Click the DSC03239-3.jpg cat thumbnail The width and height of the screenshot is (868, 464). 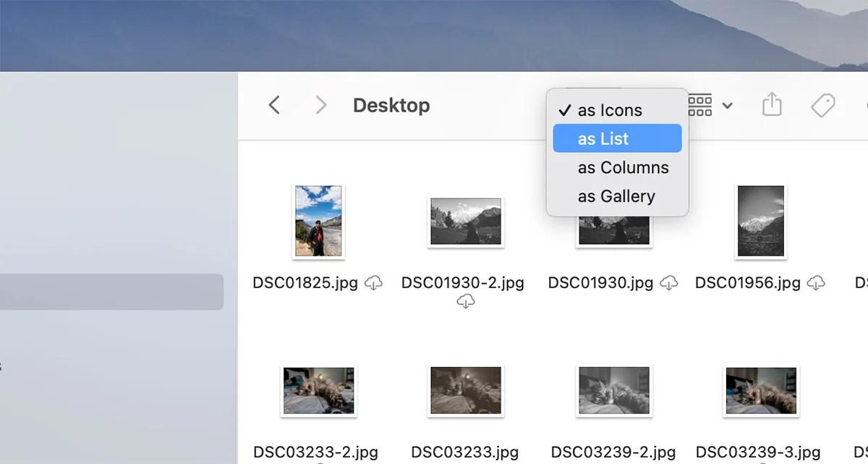[x=761, y=390]
